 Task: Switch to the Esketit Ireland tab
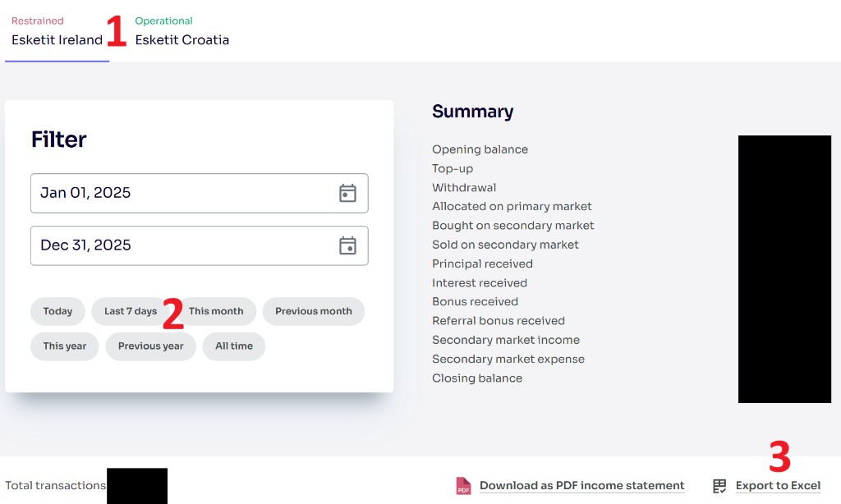[x=57, y=40]
